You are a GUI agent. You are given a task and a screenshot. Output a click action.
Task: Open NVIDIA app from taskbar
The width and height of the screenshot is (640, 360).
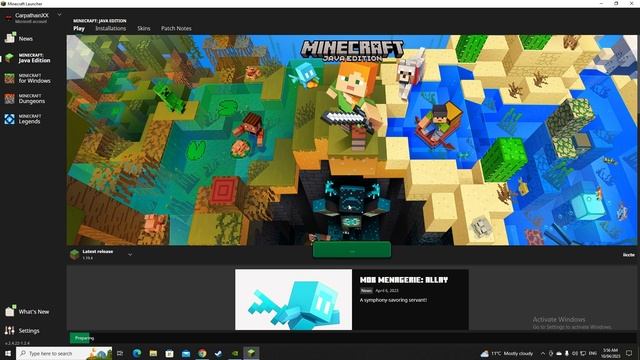235,353
